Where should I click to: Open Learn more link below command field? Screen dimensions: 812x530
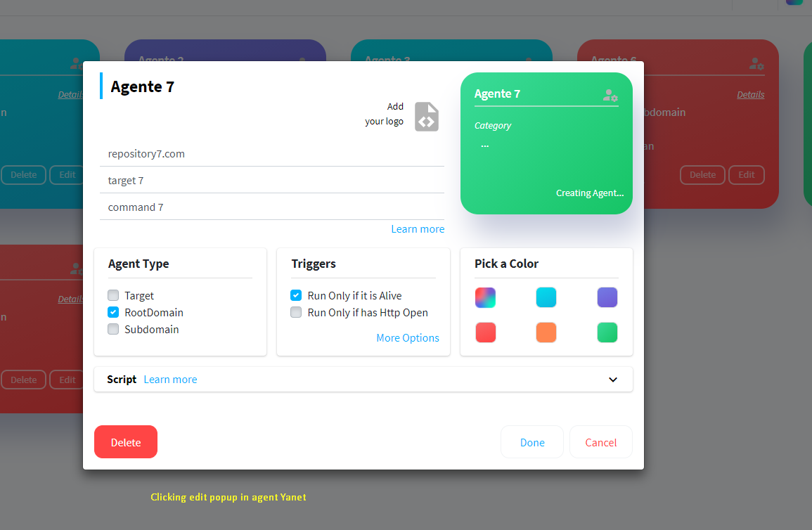[x=418, y=229]
